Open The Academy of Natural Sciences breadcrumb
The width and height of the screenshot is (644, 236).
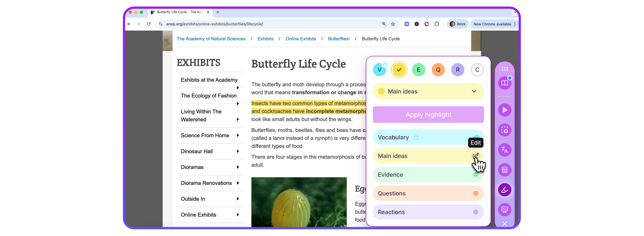(211, 39)
